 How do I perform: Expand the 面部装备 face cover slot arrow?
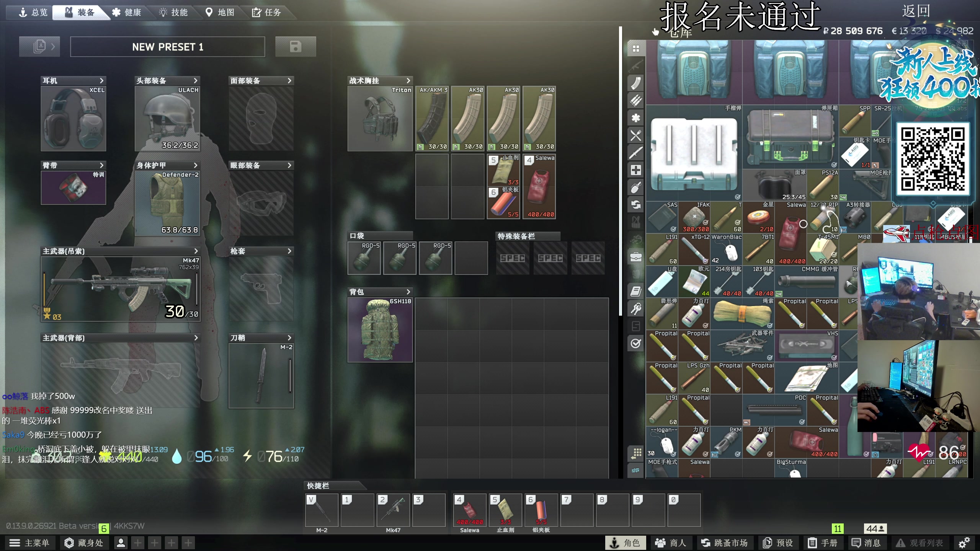point(289,80)
